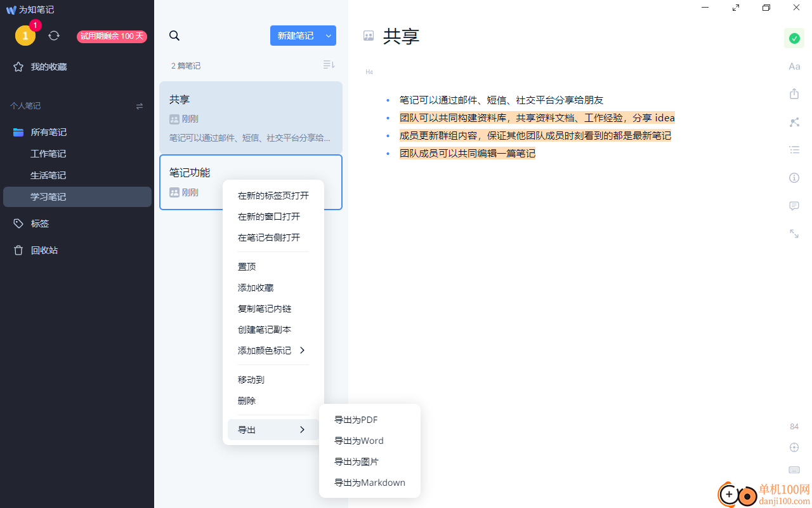
Task: Click the 所有笔记 folder icon
Action: (18, 132)
